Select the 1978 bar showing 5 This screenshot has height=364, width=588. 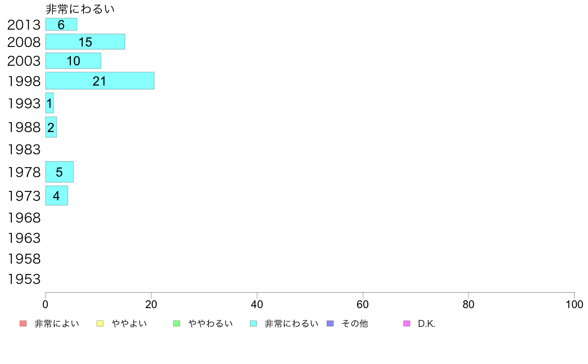(x=59, y=172)
